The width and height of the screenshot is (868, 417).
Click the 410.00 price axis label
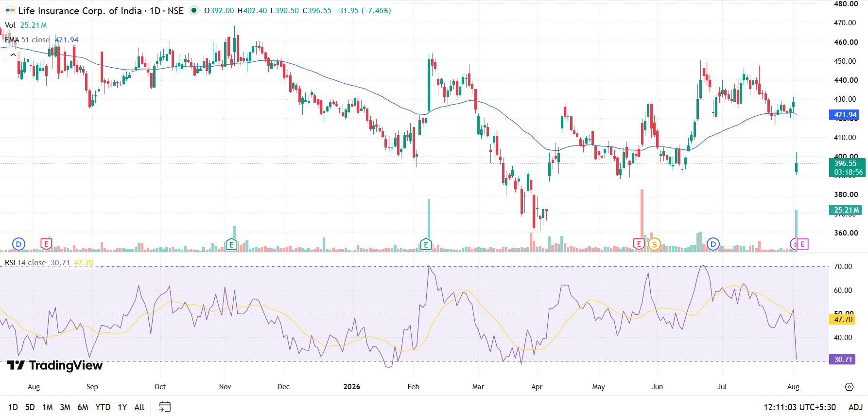(x=845, y=137)
